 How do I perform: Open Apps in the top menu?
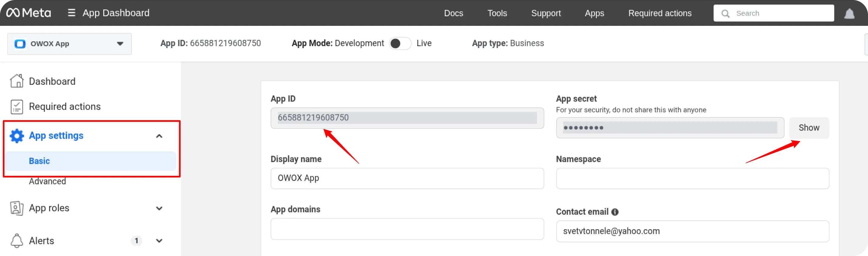594,13
